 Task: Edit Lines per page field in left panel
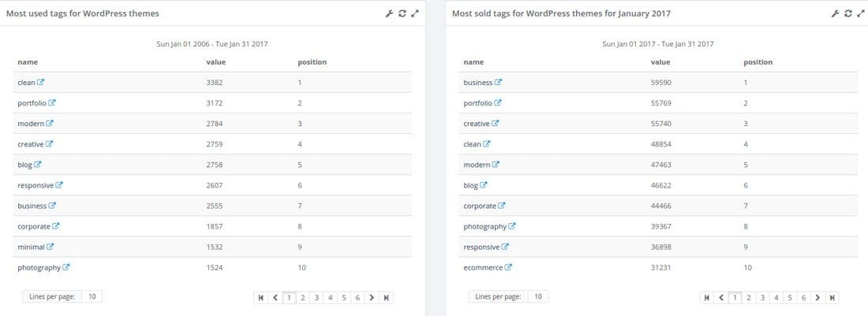92,296
